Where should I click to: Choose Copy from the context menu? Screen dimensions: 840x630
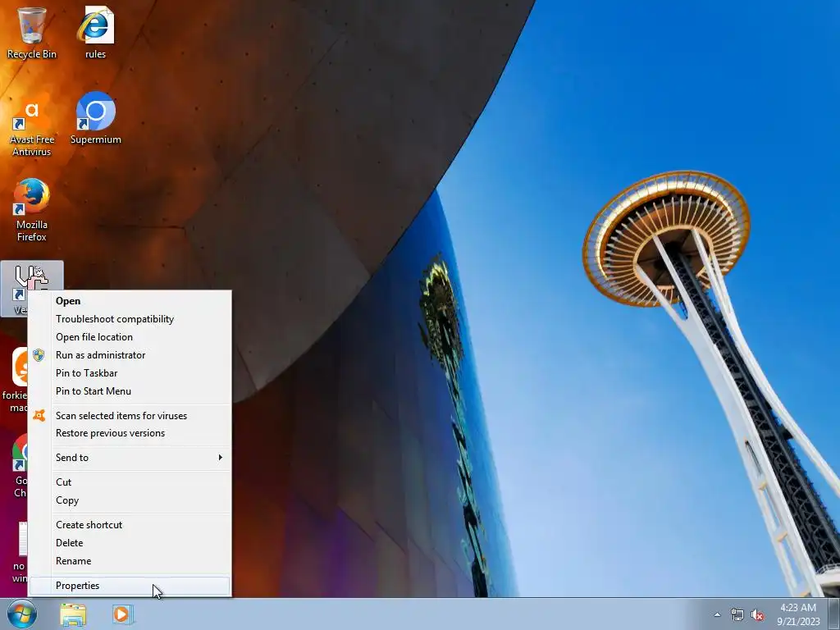(130, 500)
